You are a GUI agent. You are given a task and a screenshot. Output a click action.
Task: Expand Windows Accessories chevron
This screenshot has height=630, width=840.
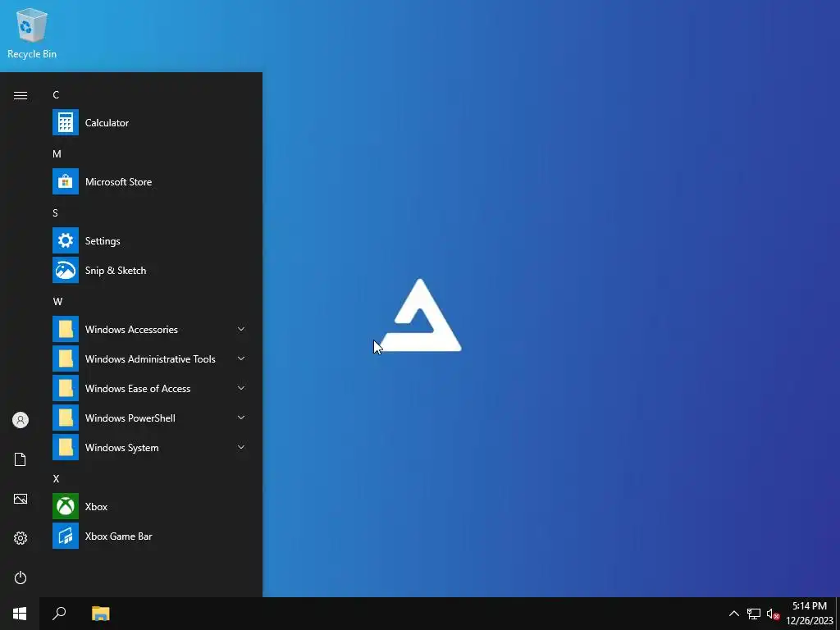tap(241, 329)
